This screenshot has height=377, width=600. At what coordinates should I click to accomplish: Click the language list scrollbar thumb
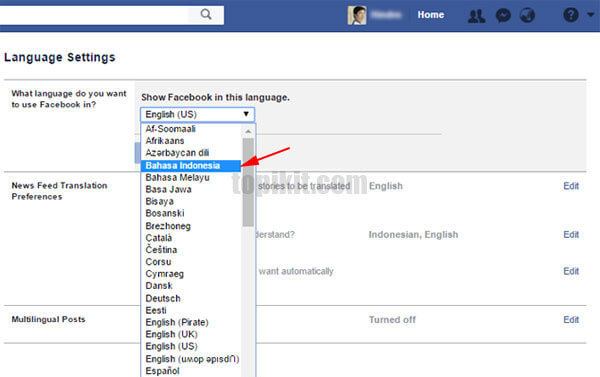[248, 182]
